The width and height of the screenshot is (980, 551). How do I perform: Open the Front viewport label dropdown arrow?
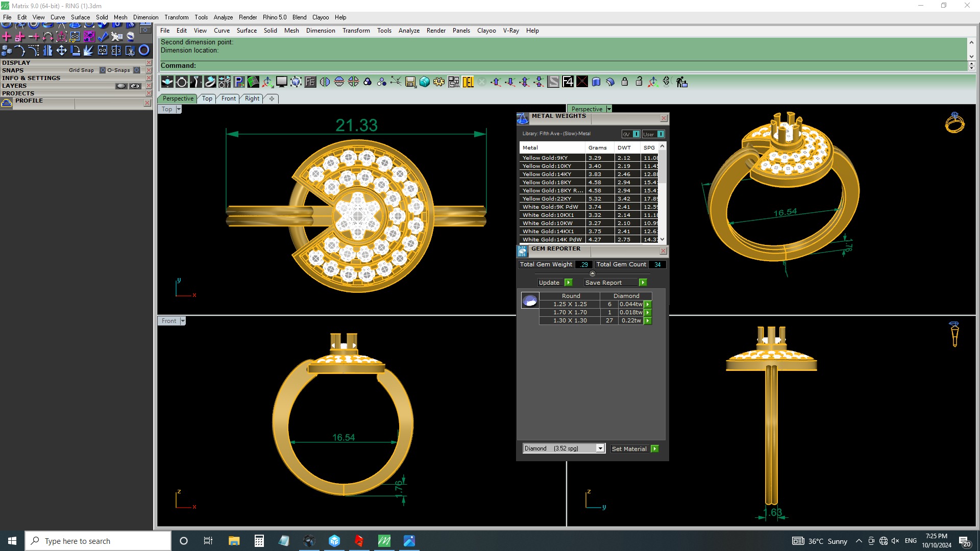[183, 321]
